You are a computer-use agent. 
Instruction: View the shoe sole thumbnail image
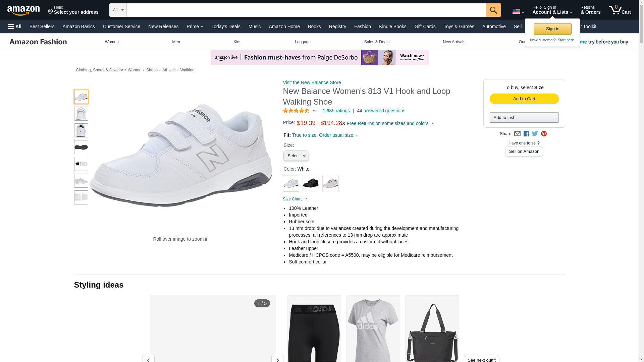point(81,147)
